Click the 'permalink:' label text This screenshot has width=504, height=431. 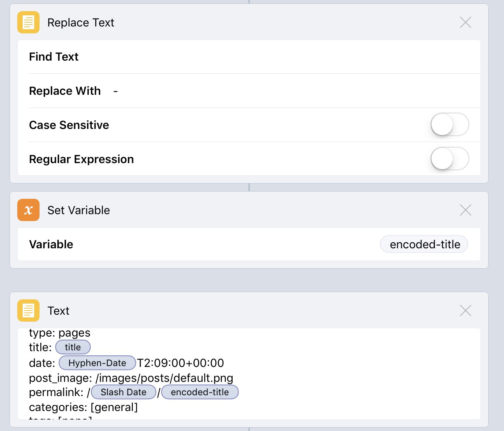[x=56, y=393]
